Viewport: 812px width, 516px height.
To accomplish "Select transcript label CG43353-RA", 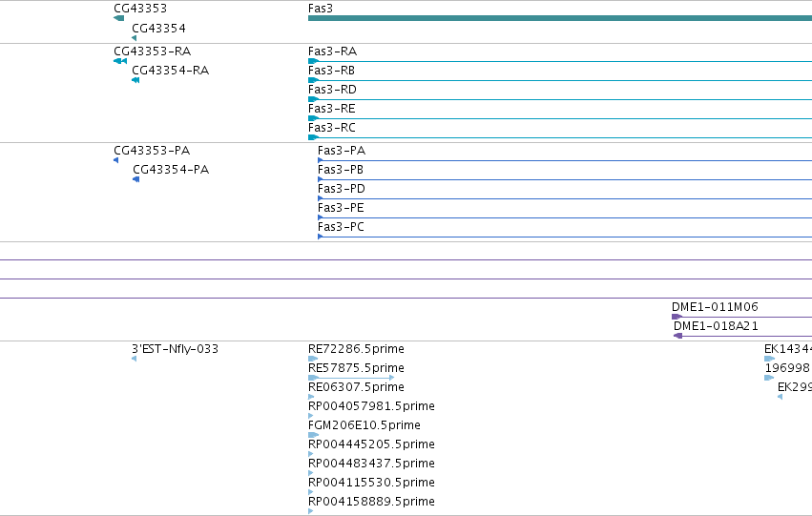I will [153, 52].
